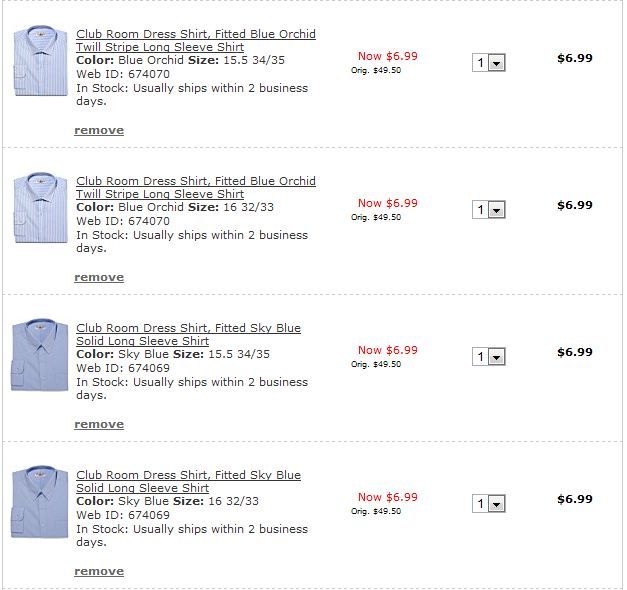Select Sky Blue shirt thumbnail, size 15.5 34/35
The image size is (627, 590).
40,355
